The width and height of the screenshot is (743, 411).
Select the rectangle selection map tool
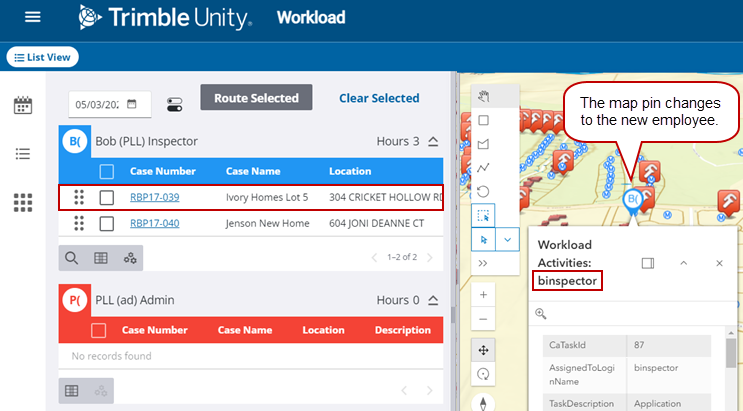click(x=483, y=216)
